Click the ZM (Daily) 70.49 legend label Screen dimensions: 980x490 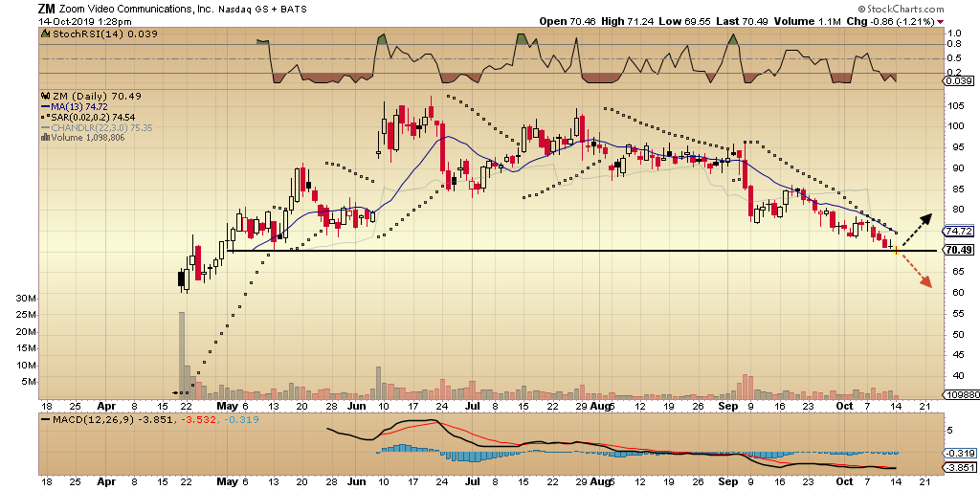tap(97, 97)
